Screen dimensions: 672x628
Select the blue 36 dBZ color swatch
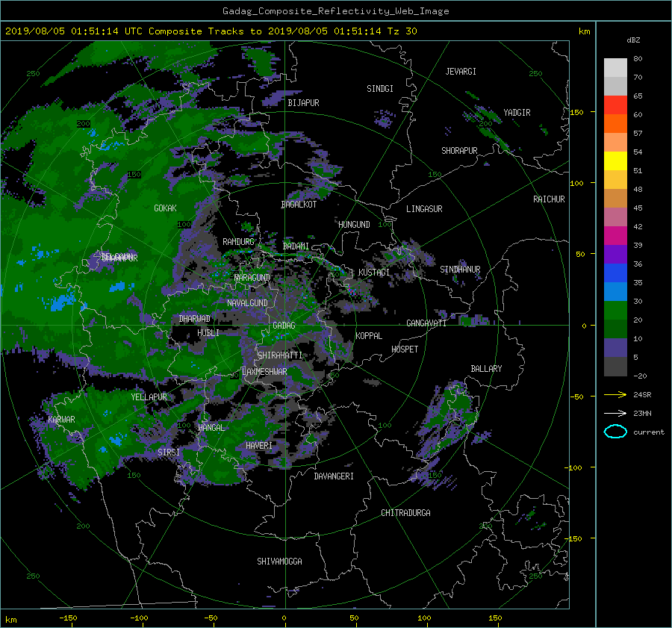tap(615, 273)
